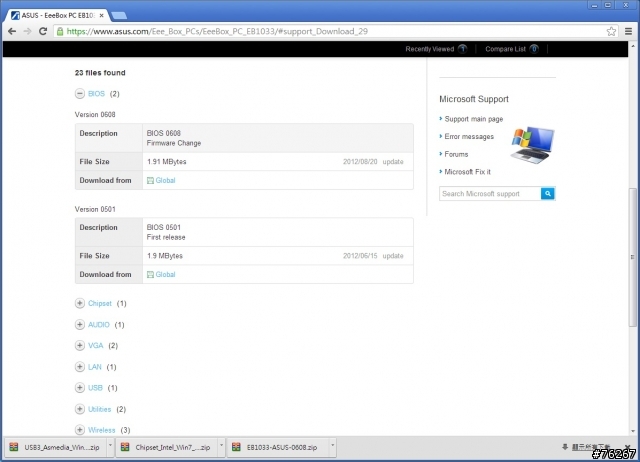Open the Chrome menu icon
The height and width of the screenshot is (462, 640).
629,31
